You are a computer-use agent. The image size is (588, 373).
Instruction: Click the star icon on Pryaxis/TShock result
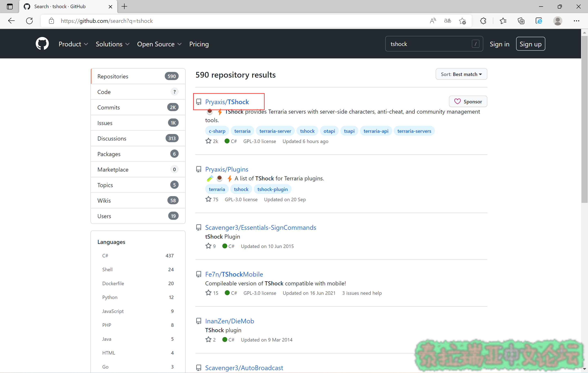tap(208, 141)
